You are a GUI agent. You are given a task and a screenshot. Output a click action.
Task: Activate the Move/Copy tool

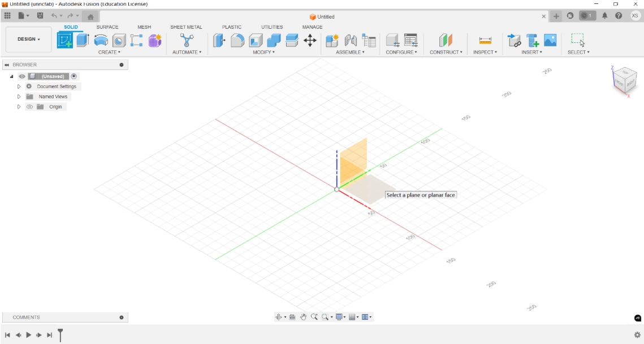coord(310,40)
